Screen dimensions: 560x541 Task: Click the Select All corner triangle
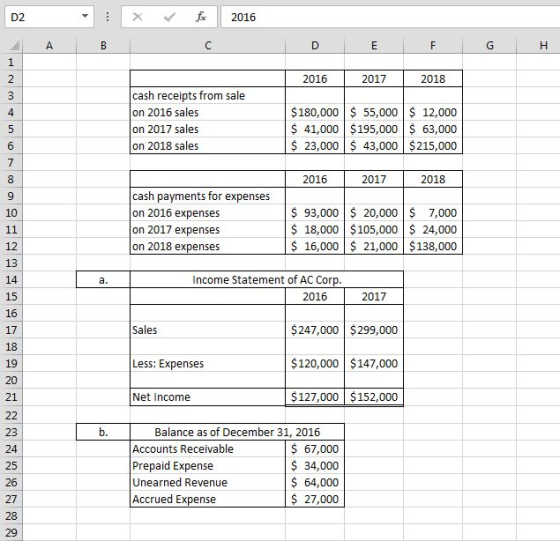pos(14,46)
